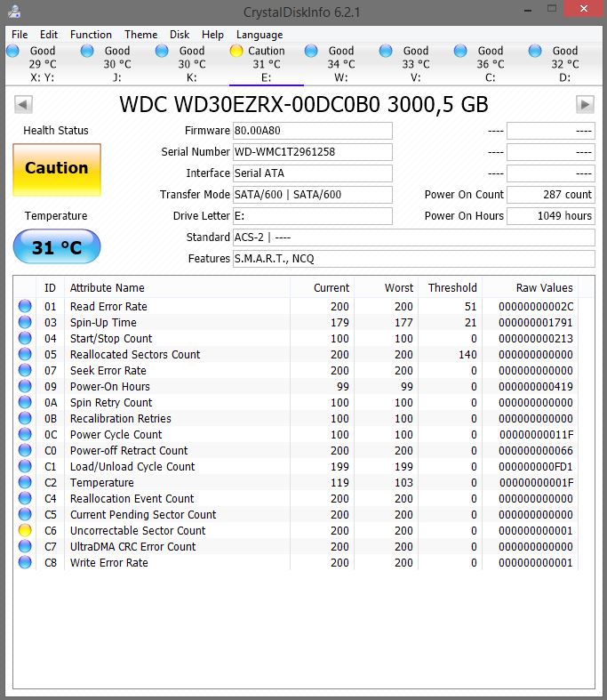The width and height of the screenshot is (607, 700).
Task: Click the Standard field showing ACS-2
Action: click(x=414, y=237)
